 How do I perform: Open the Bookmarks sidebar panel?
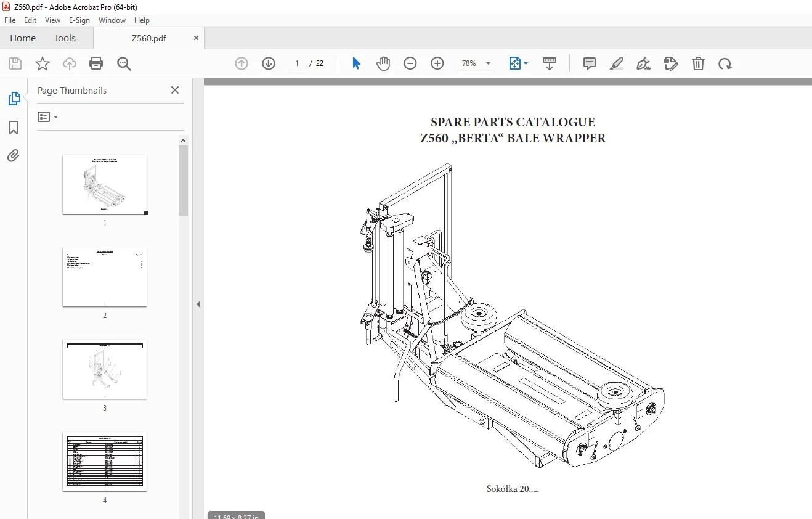tap(14, 128)
